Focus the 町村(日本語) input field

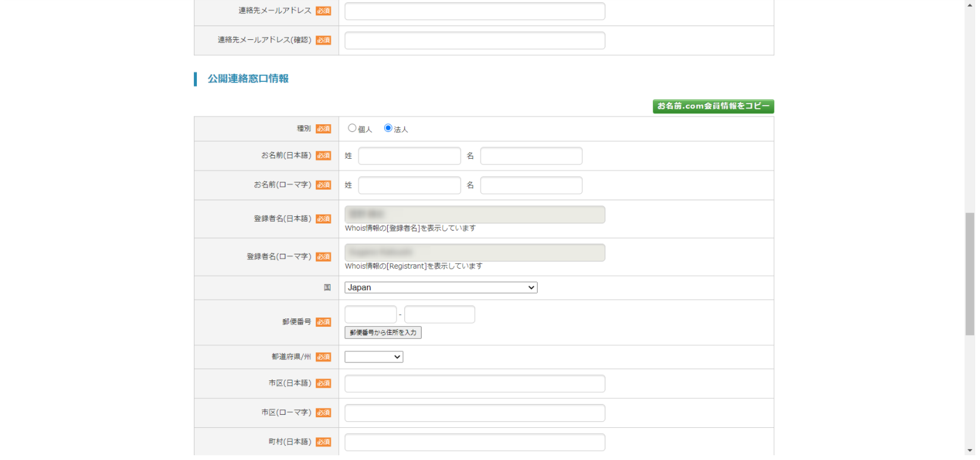coord(475,442)
